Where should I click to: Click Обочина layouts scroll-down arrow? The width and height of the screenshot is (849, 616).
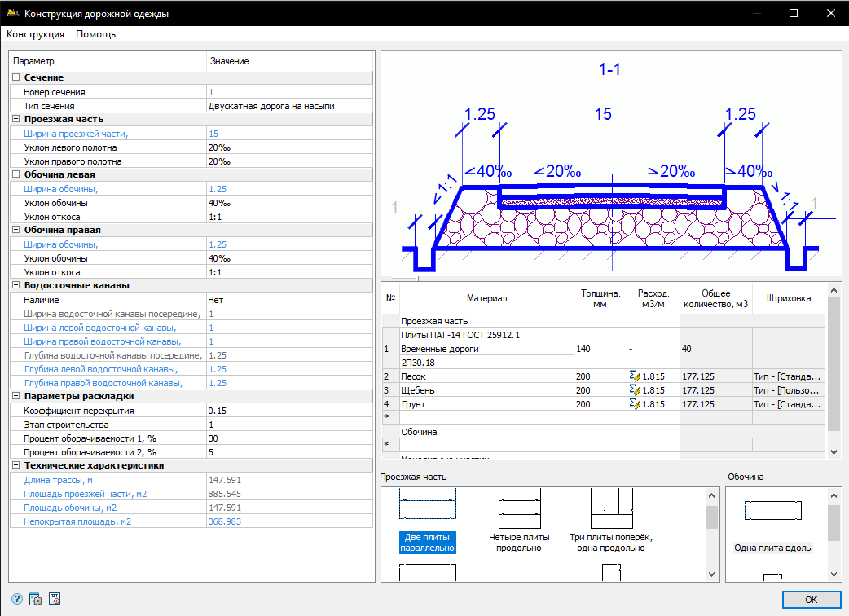click(834, 574)
